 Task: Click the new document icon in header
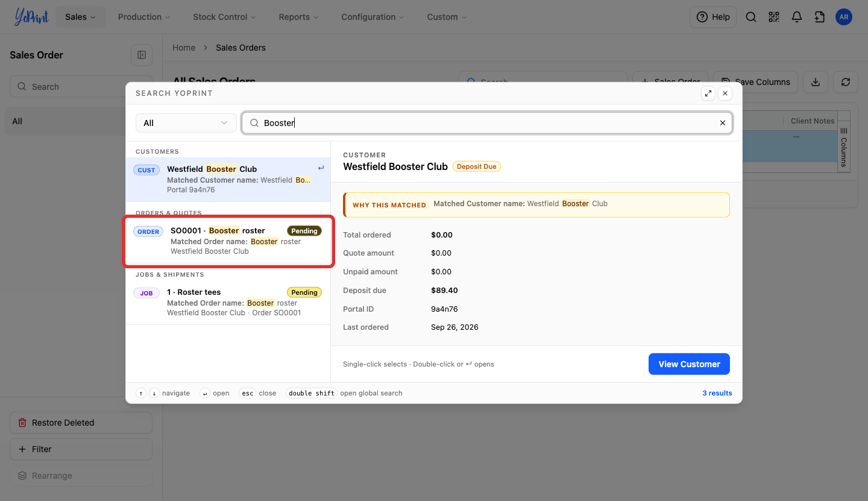(820, 17)
